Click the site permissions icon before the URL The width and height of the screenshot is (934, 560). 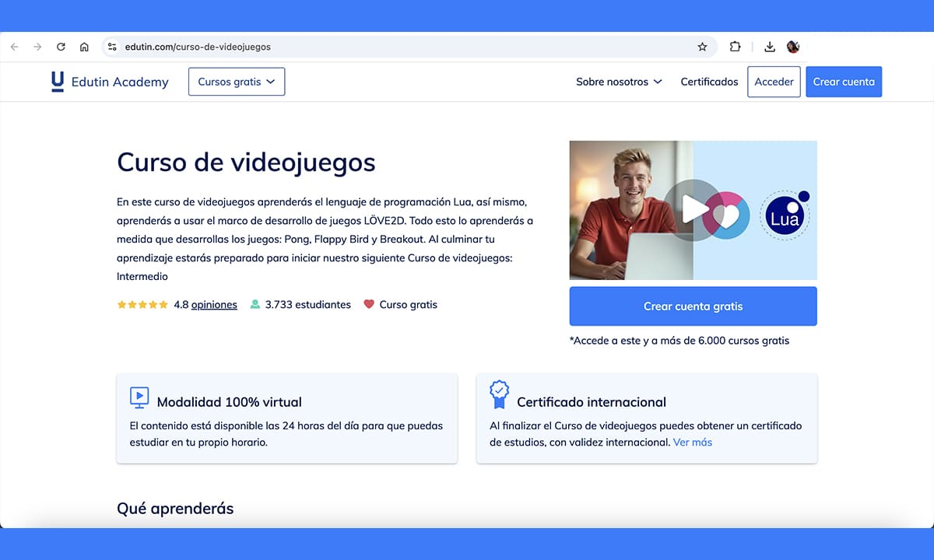112,47
